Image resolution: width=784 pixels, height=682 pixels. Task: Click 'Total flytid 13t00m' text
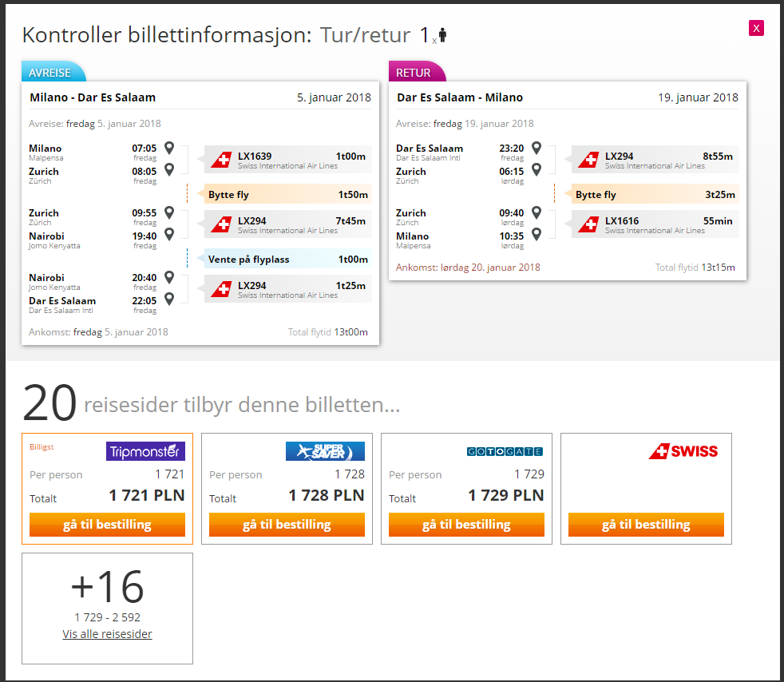[x=328, y=332]
